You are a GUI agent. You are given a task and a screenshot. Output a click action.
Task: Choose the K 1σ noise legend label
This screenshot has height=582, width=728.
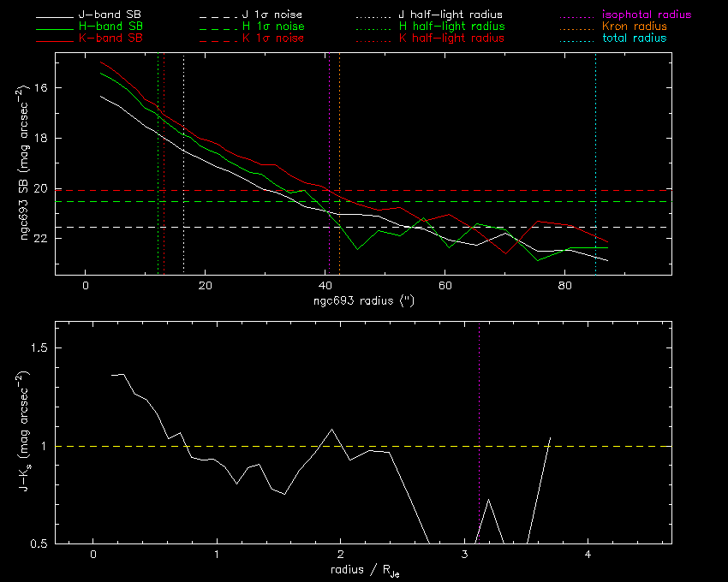click(x=269, y=39)
